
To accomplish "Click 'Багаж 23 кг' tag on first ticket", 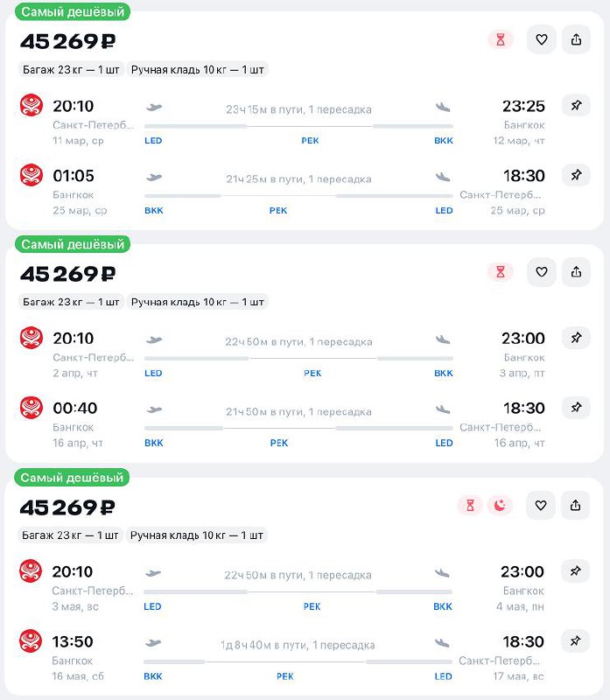I will pyautogui.click(x=71, y=70).
